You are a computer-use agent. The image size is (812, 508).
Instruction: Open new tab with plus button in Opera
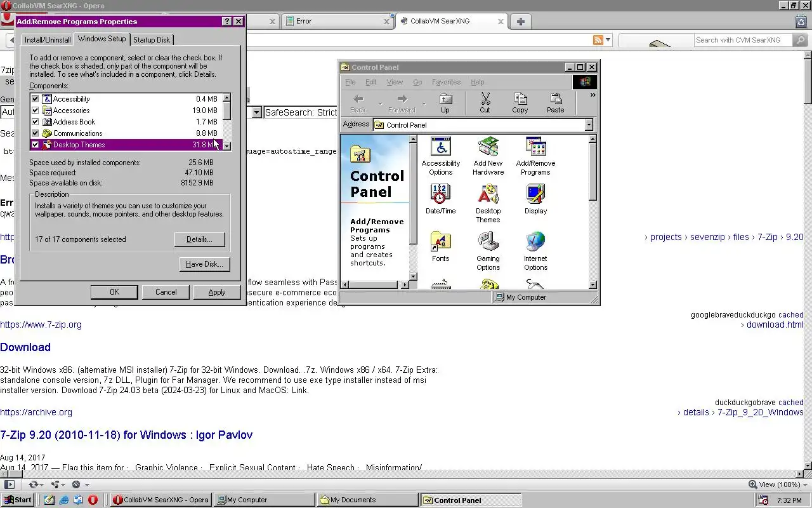[520, 22]
